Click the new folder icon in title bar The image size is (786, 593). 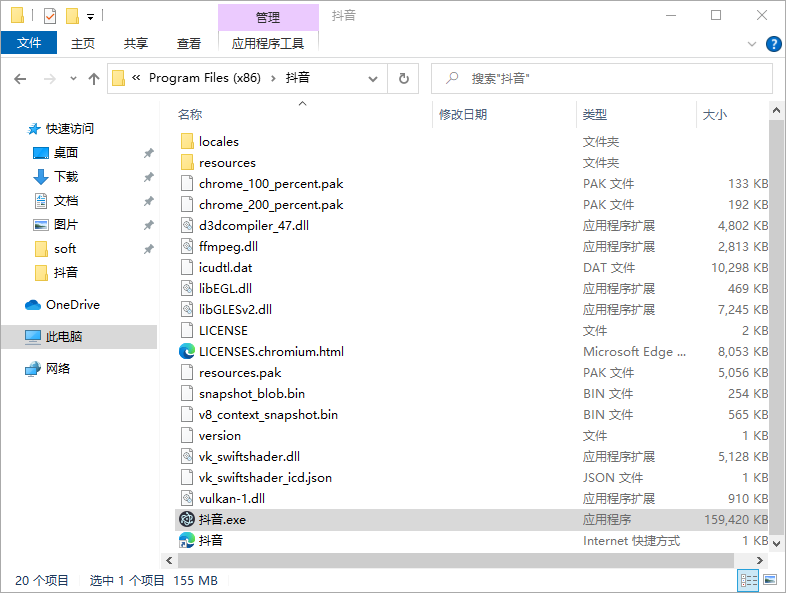[x=73, y=16]
